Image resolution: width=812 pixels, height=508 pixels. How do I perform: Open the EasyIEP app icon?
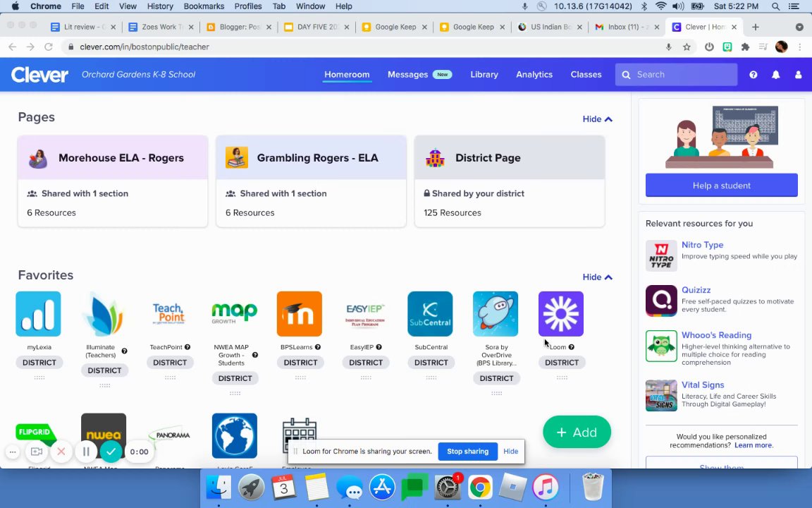(x=365, y=313)
